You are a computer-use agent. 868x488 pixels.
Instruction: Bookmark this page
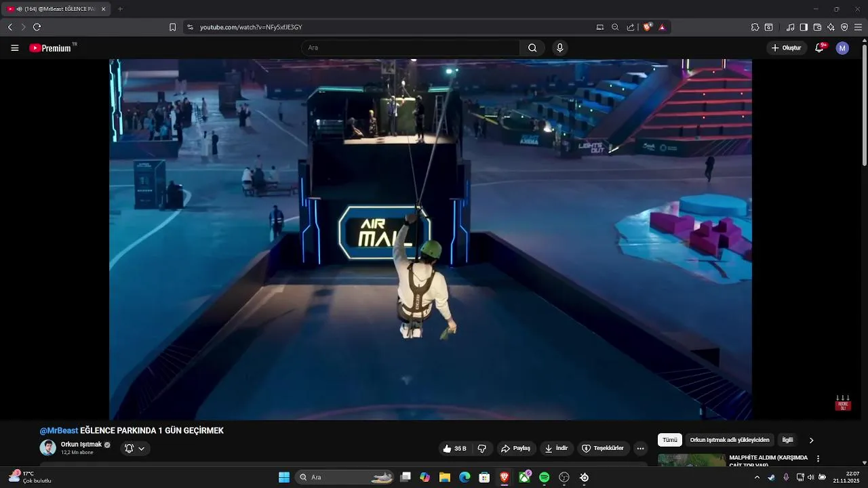coord(172,27)
